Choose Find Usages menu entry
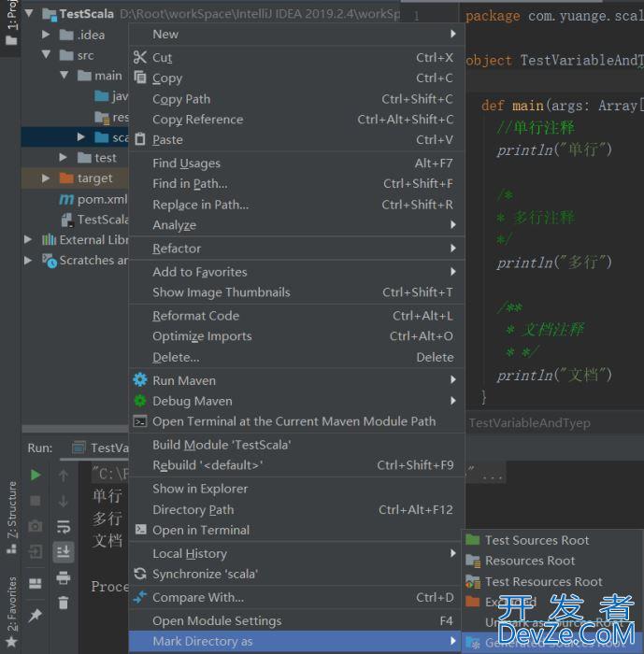Viewport: 644px width, 654px height. [296, 163]
